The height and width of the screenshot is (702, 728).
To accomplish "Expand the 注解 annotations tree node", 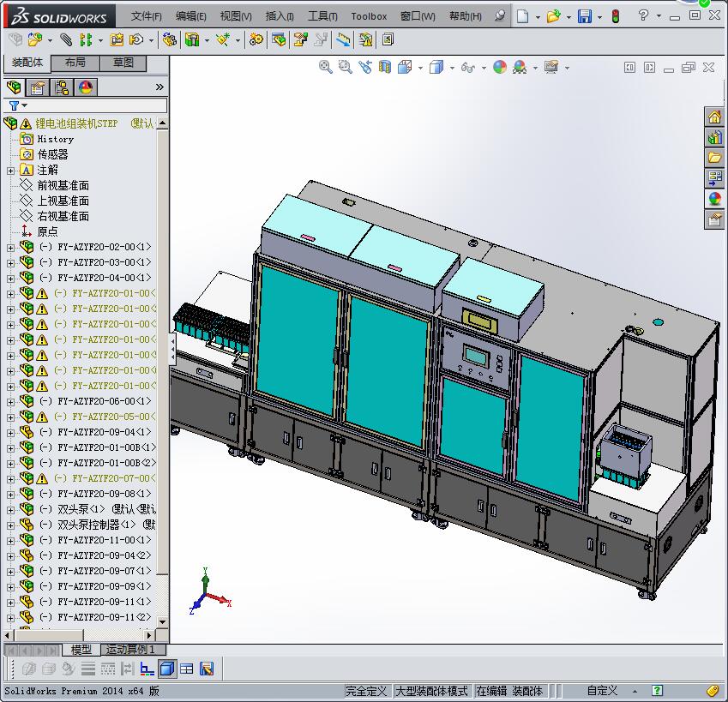I will (10, 170).
